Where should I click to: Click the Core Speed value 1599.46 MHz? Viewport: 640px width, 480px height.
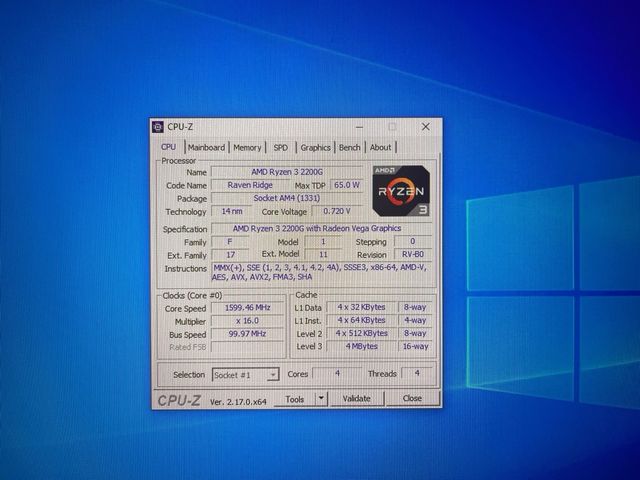[x=248, y=308]
